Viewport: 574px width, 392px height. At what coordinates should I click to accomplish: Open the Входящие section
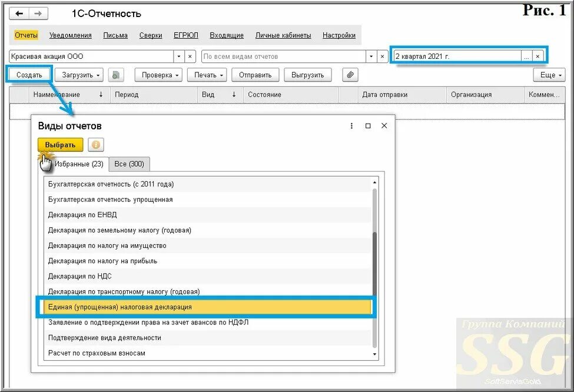pyautogui.click(x=227, y=35)
